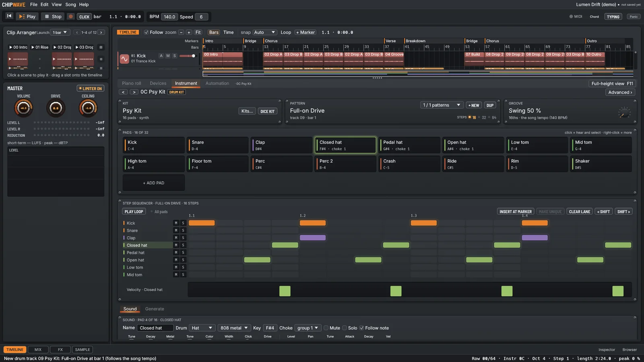Image resolution: width=644 pixels, height=362 pixels.
Task: Click the Kick track waveform icon
Action: coord(124,59)
